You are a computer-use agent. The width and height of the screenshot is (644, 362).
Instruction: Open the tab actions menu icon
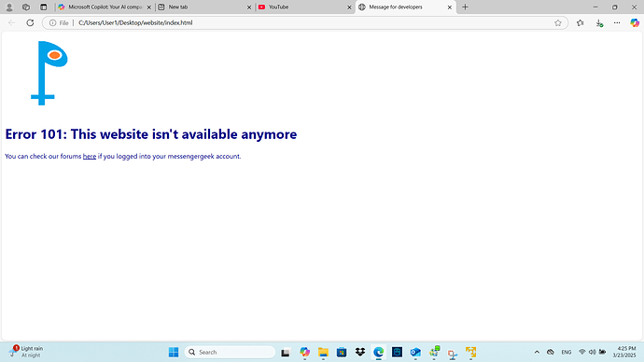pyautogui.click(x=44, y=7)
